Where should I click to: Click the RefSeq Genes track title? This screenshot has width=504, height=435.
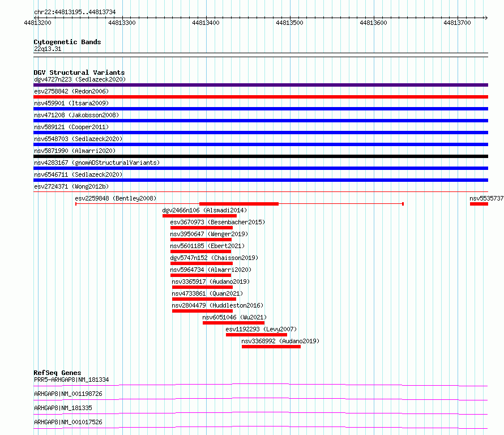pyautogui.click(x=57, y=373)
